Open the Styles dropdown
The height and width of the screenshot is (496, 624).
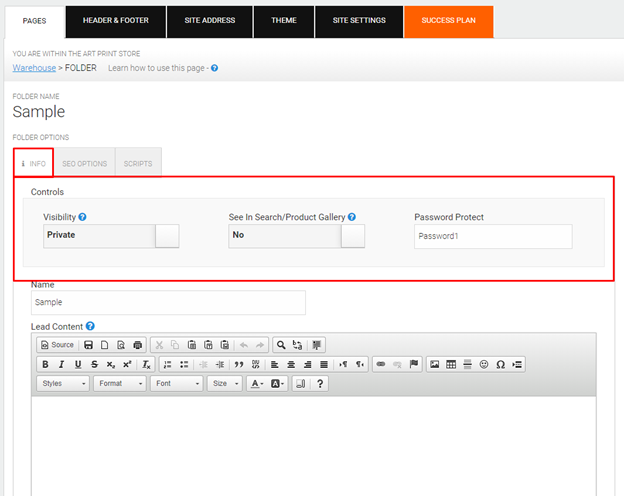tap(63, 383)
